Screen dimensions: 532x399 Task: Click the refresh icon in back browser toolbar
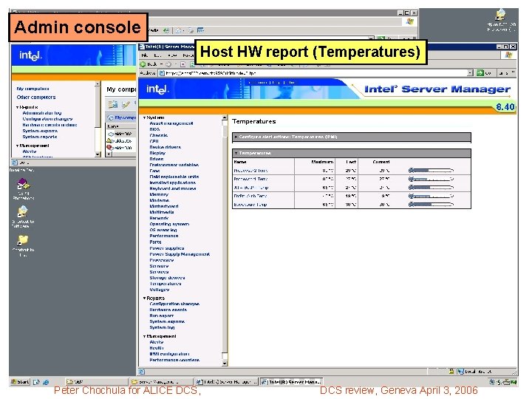166,30
